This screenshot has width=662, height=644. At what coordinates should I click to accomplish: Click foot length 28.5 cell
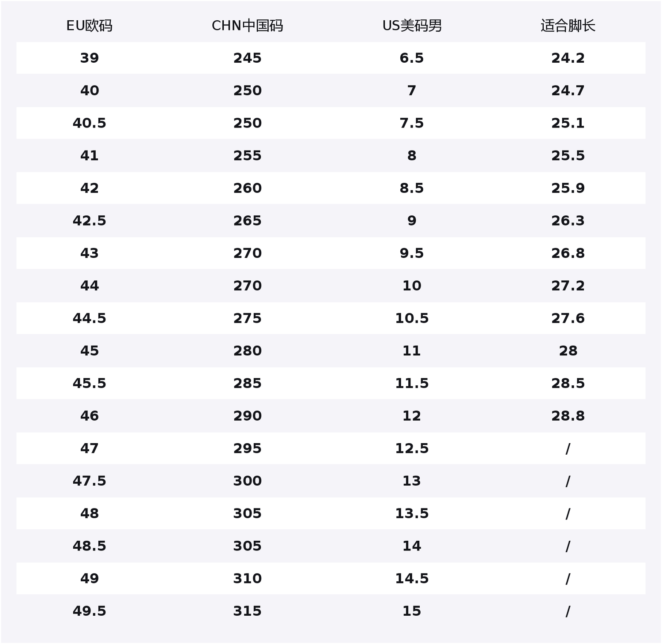pyautogui.click(x=568, y=383)
